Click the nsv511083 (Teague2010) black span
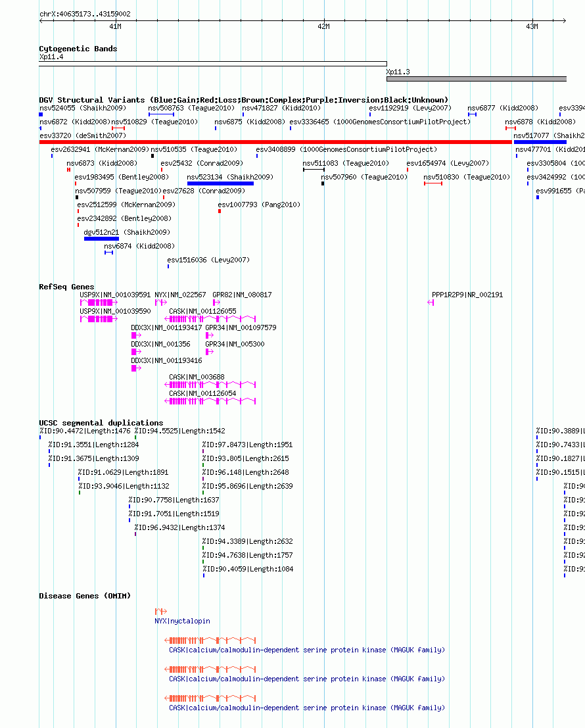 pos(314,170)
